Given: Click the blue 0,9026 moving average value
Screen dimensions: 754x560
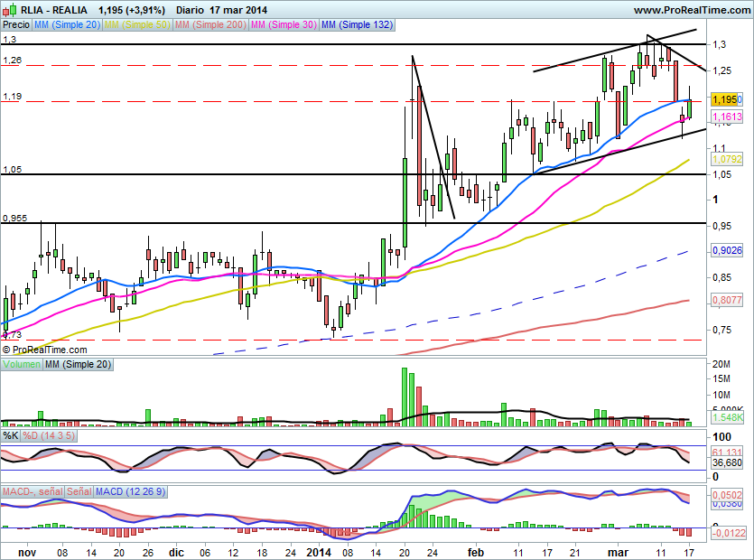Looking at the screenshot, I should (x=727, y=250).
